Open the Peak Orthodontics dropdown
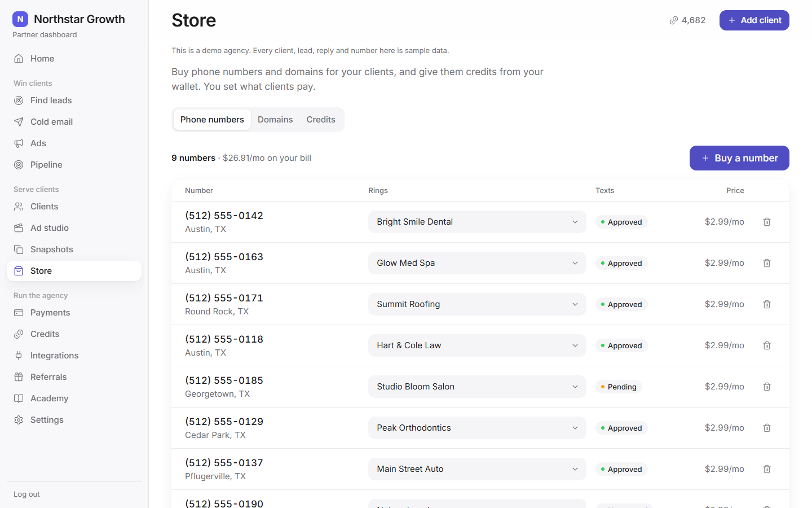 pos(477,428)
